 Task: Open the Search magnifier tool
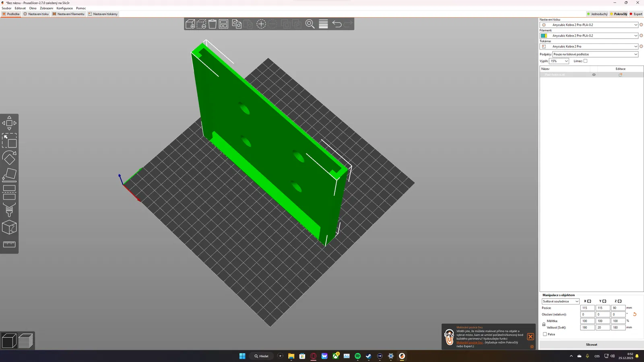310,24
